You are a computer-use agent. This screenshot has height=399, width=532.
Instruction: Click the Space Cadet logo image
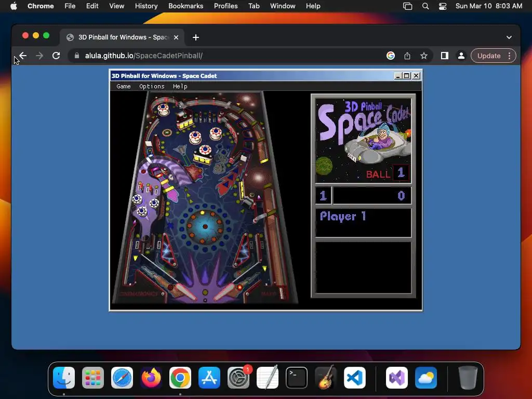click(363, 140)
